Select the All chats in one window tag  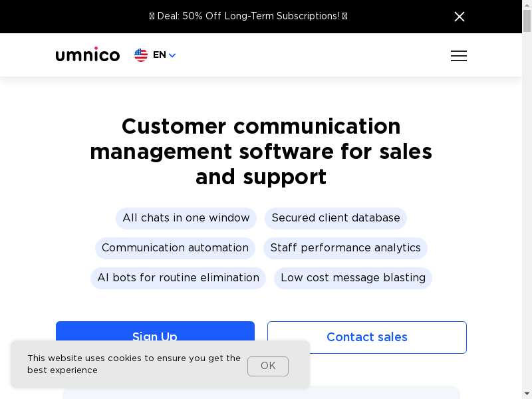(186, 218)
